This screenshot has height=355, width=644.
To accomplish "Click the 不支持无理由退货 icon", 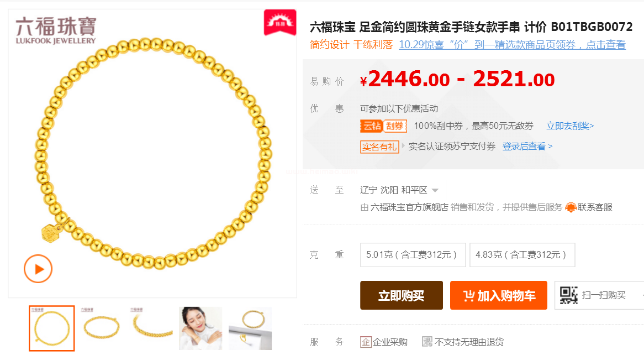I will (x=427, y=342).
